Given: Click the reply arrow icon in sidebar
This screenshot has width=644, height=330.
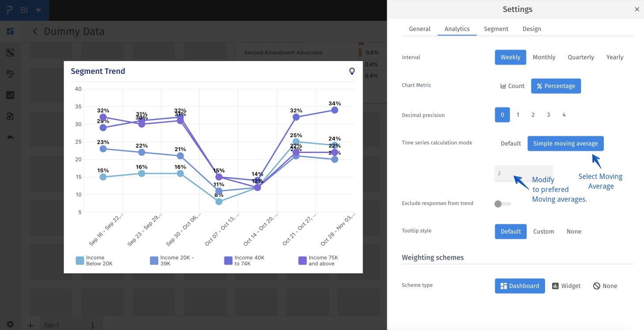Looking at the screenshot, I should [10, 137].
